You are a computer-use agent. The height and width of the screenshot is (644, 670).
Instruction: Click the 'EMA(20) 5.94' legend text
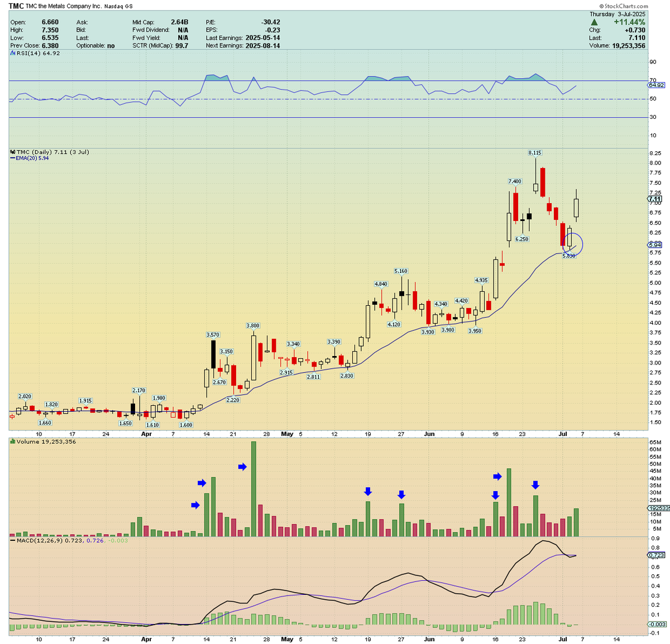(x=32, y=158)
